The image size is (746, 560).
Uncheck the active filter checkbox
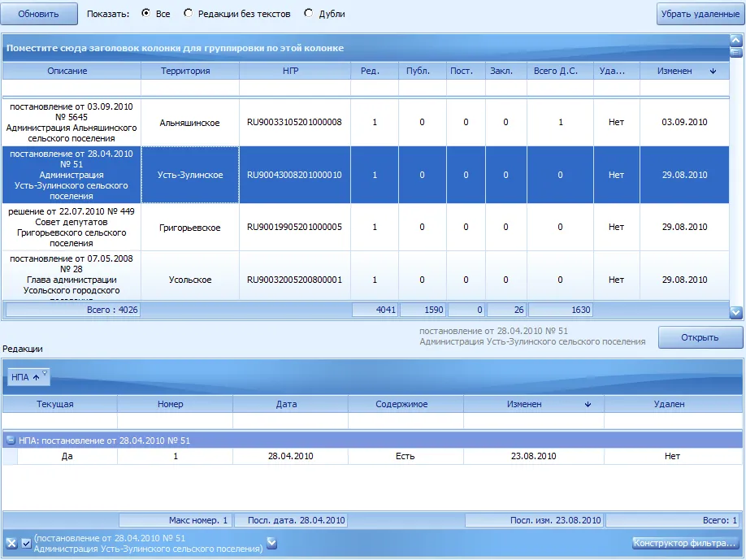point(26,543)
